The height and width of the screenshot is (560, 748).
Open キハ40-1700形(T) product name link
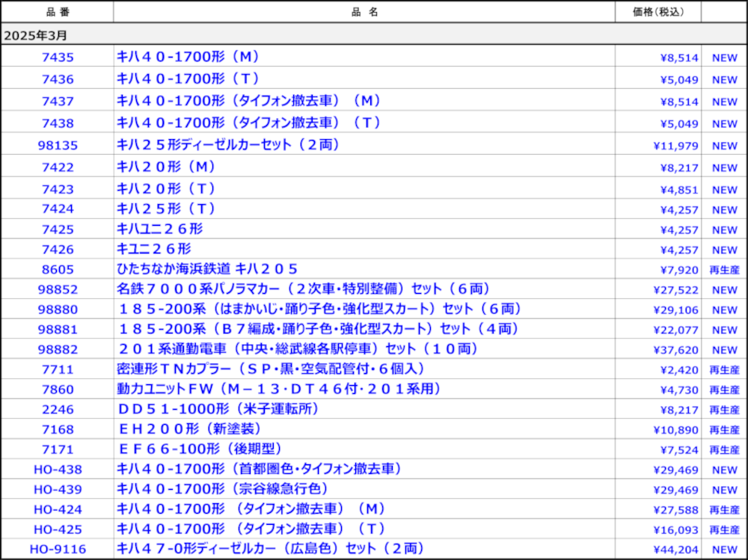pyautogui.click(x=188, y=79)
